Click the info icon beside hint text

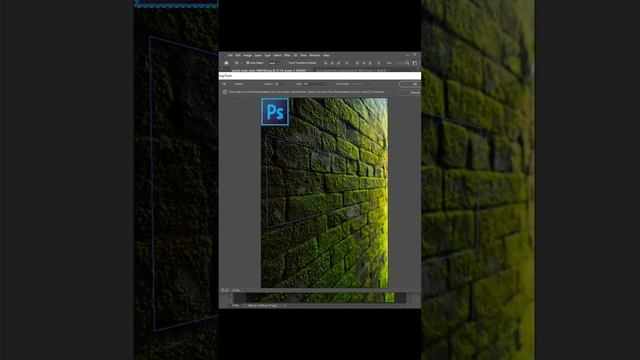pos(225,92)
